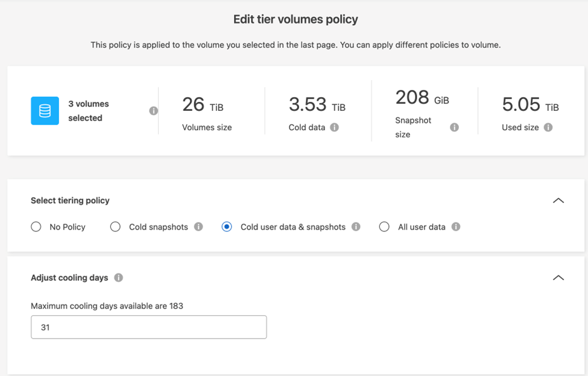Pick the All user data radio button
Viewport: 588px width, 376px height.
[384, 227]
